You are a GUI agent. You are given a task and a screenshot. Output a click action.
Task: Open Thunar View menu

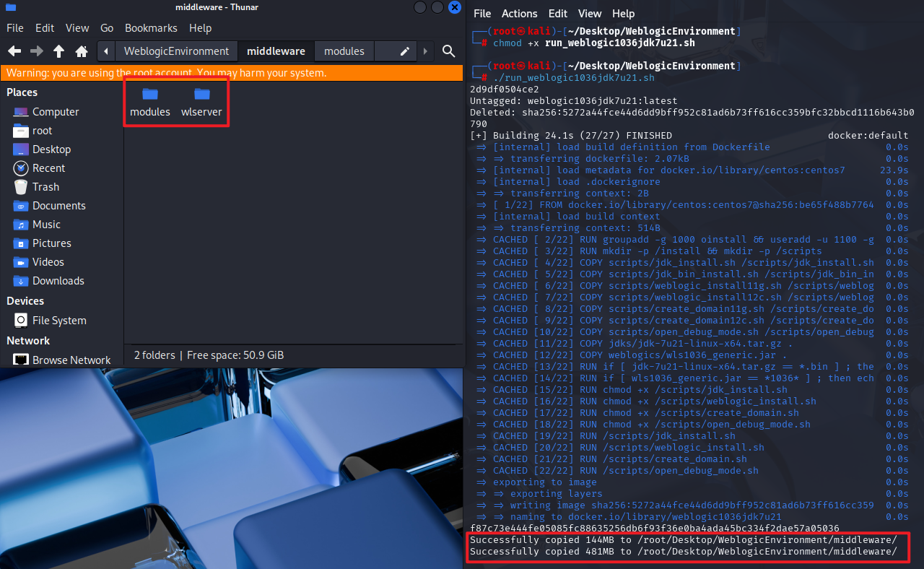[x=77, y=28]
